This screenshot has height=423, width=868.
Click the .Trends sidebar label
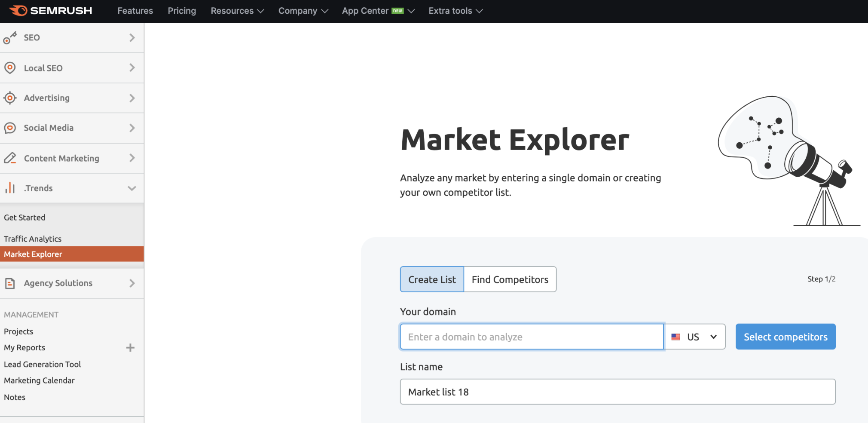(38, 188)
